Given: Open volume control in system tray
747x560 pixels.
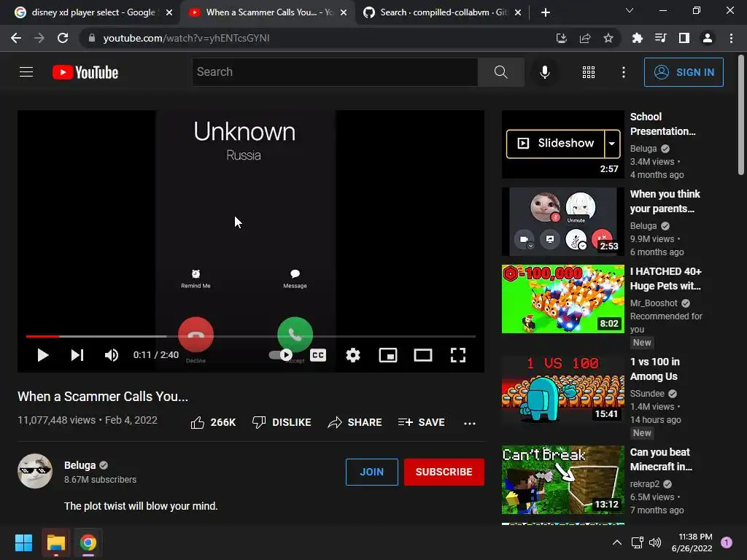Looking at the screenshot, I should 655,542.
